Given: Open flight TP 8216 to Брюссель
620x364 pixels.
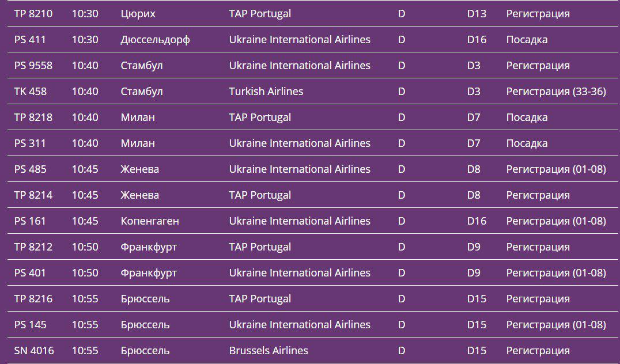Looking at the screenshot, I should pyautogui.click(x=33, y=299).
